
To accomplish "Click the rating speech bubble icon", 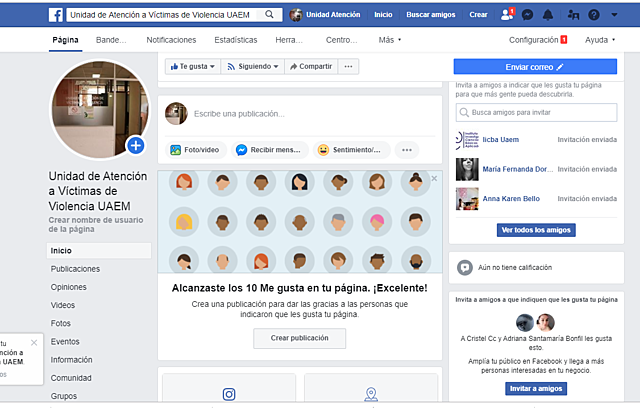I will (x=464, y=268).
